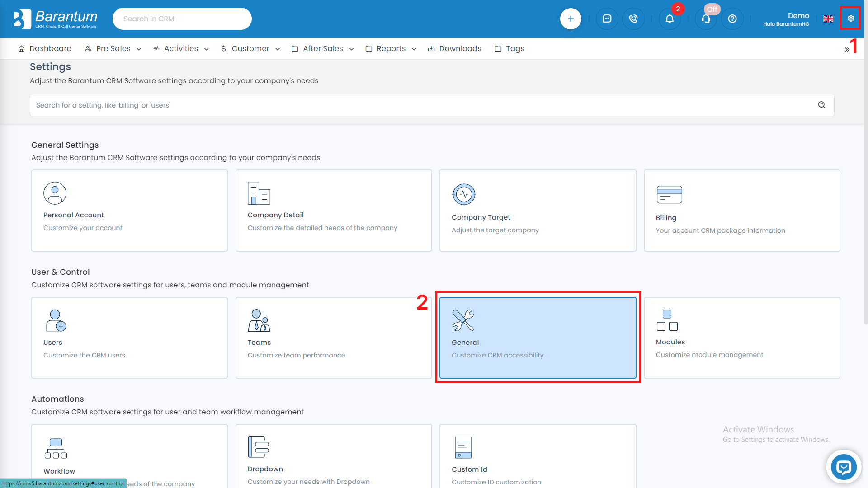This screenshot has height=488, width=868.
Task: Focus the Search in CRM field
Action: [182, 19]
